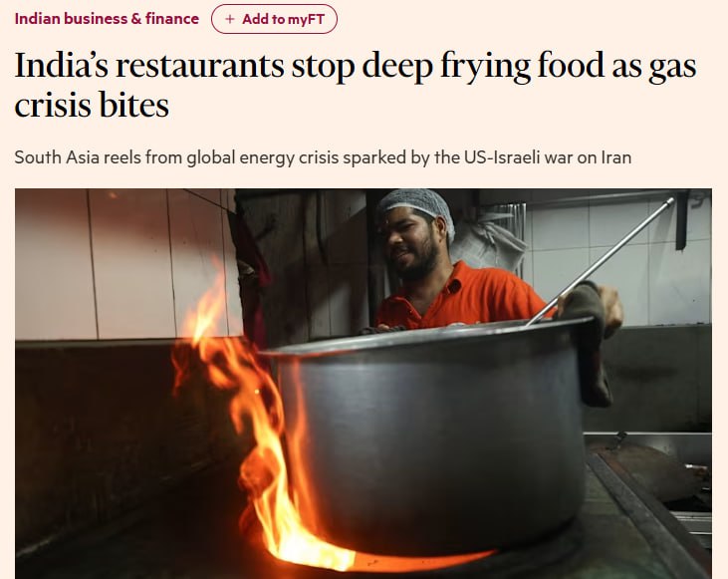This screenshot has width=728, height=579.
Task: Open the article's lead photo
Action: pyautogui.click(x=364, y=384)
